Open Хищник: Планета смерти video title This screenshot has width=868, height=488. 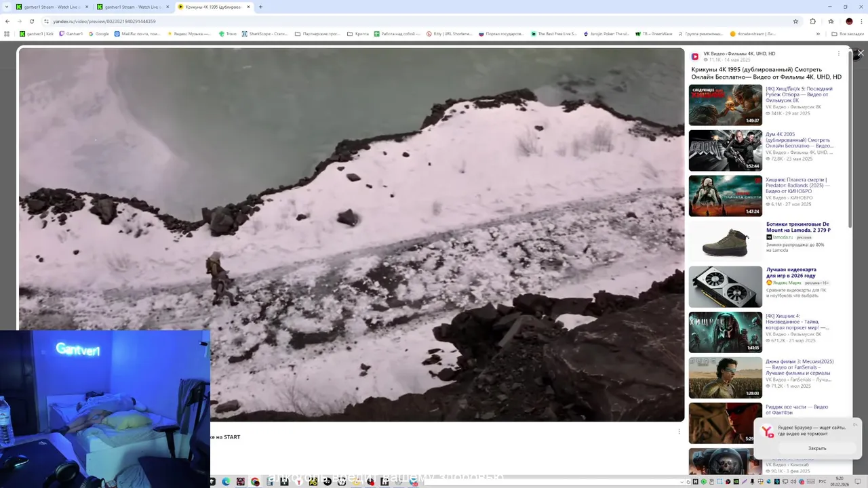[x=798, y=185]
